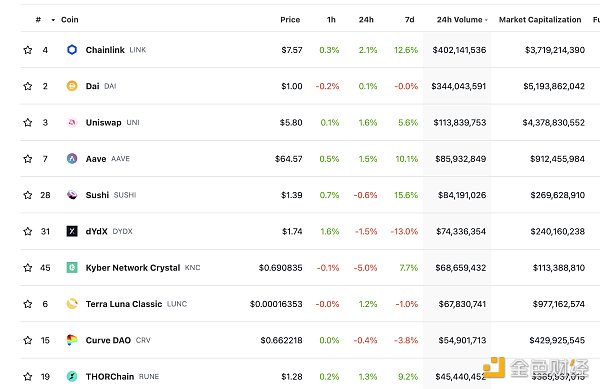
Task: Click the Coin column header
Action: tap(70, 20)
